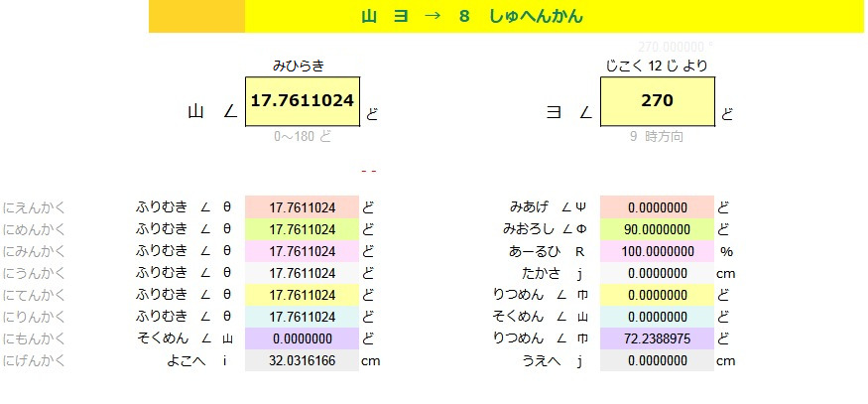
Task: Click the にうんかく row label
Action: point(35,273)
